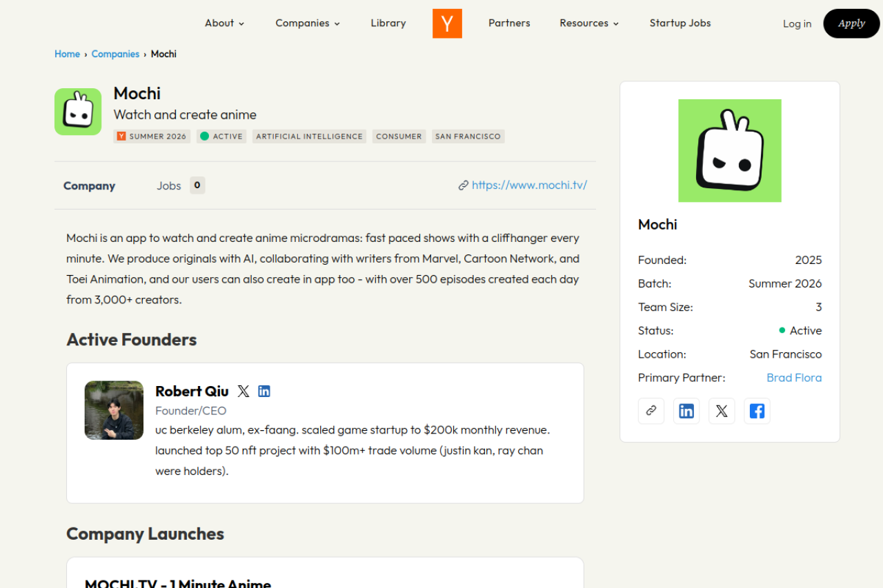Image resolution: width=883 pixels, height=588 pixels.
Task: Open the Library nav item
Action: coord(388,23)
